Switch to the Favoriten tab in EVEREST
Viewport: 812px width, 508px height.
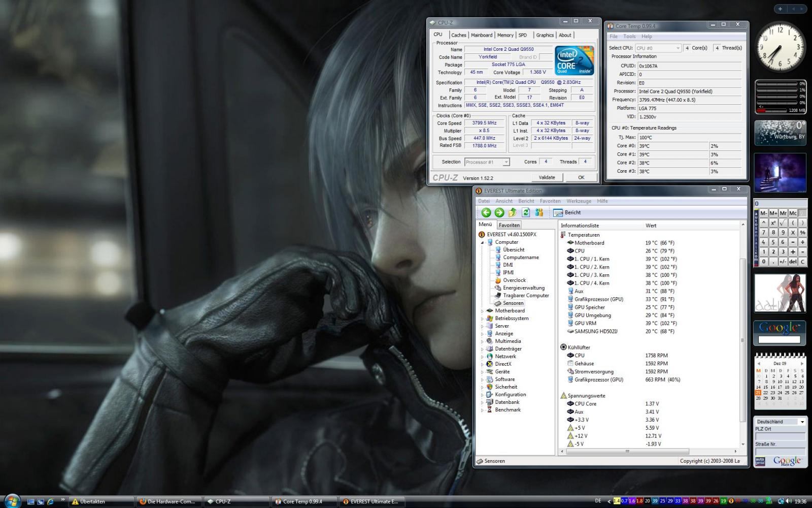509,225
